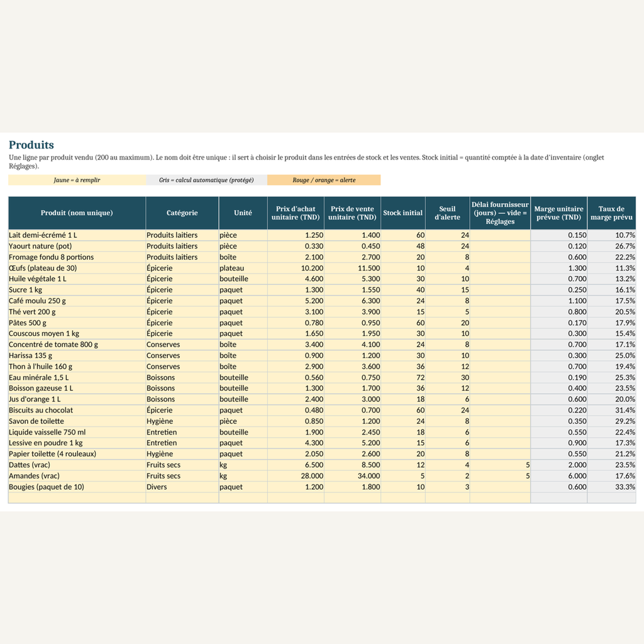
Task: Click the unit margin 6.000 cell
Action: (558, 475)
